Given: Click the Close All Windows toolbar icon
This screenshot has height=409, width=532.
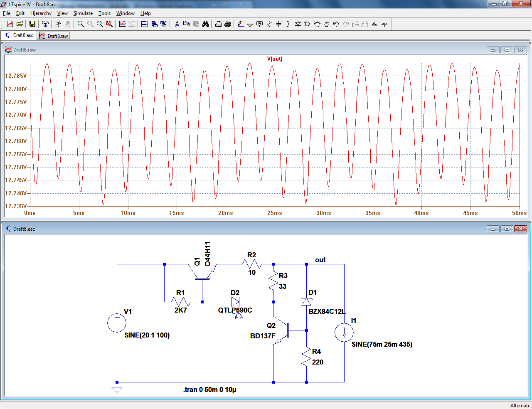Looking at the screenshot, I should tap(164, 24).
